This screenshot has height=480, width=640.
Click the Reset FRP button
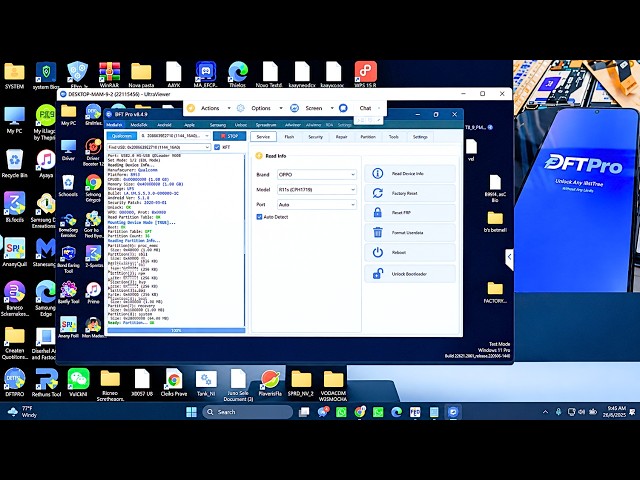click(409, 213)
